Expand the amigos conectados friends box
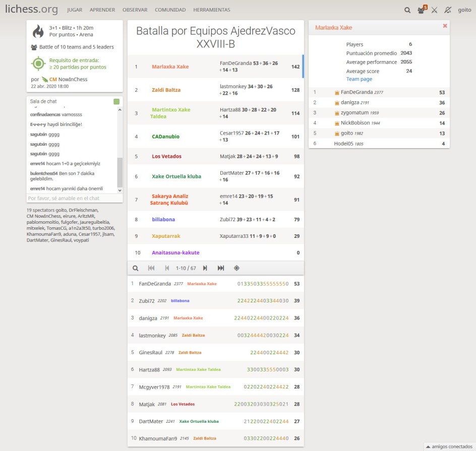This screenshot has height=451, width=476. (x=449, y=446)
